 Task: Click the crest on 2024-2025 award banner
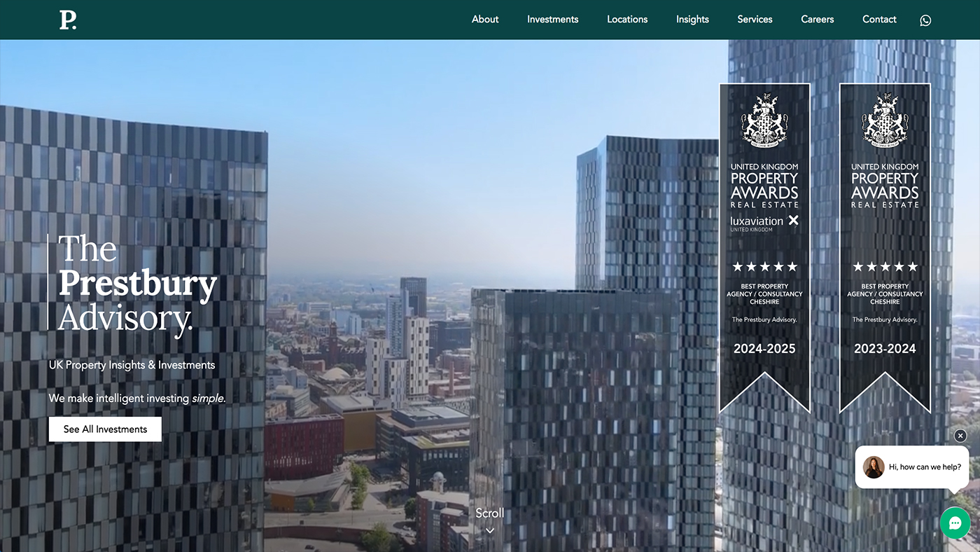[764, 121]
